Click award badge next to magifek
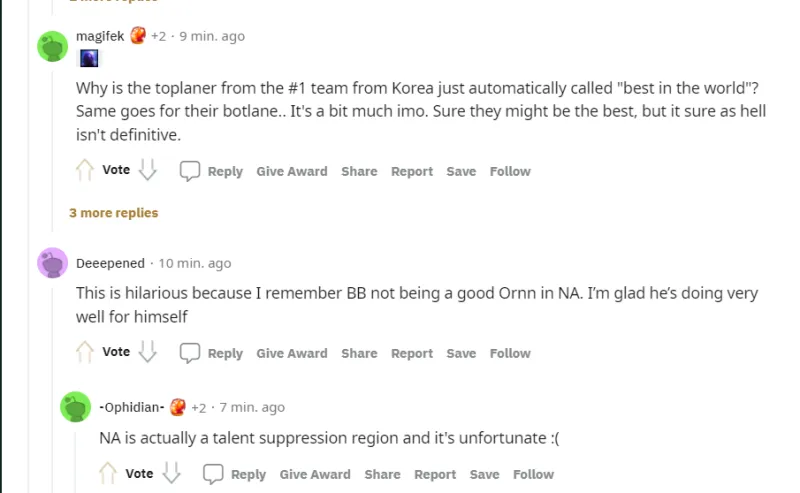The width and height of the screenshot is (800, 493). pos(138,36)
